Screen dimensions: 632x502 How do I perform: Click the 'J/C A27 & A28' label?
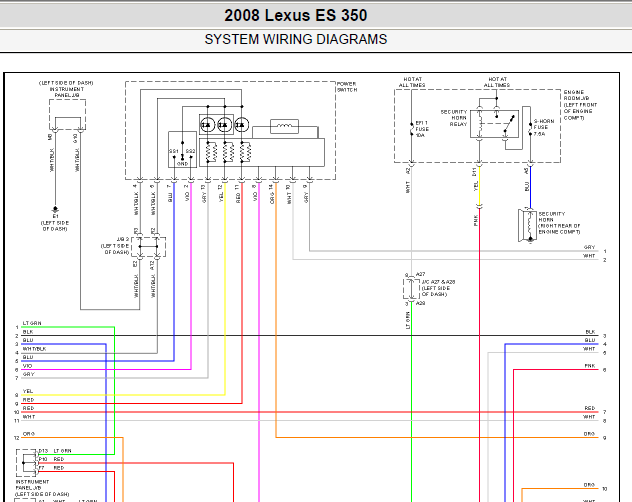(439, 282)
